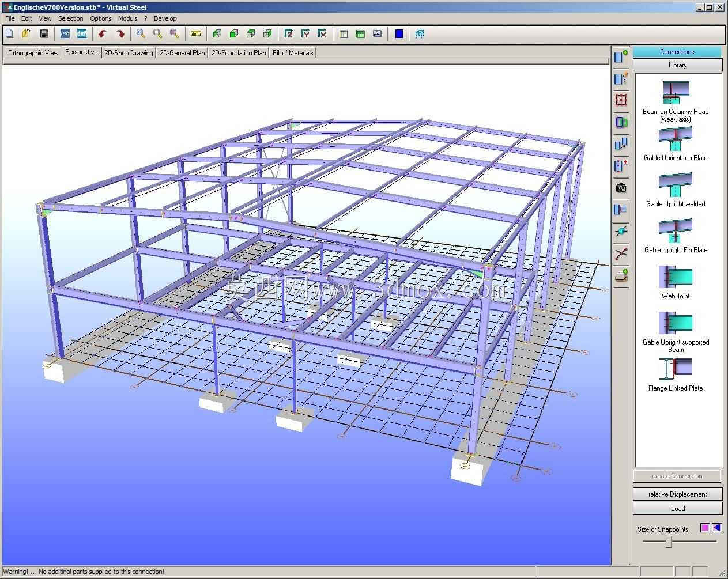Select the connections tool sidebar icon
The width and height of the screenshot is (728, 579).
click(621, 210)
